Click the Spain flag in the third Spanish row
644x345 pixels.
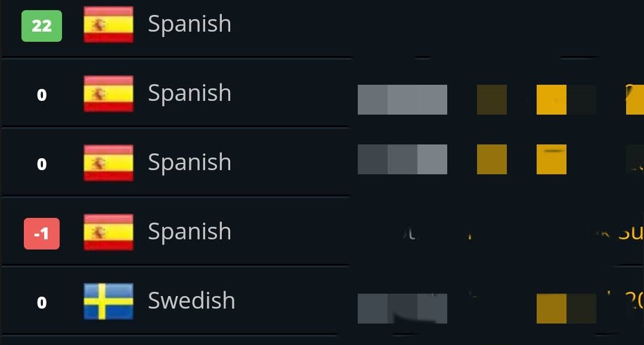pyautogui.click(x=108, y=163)
